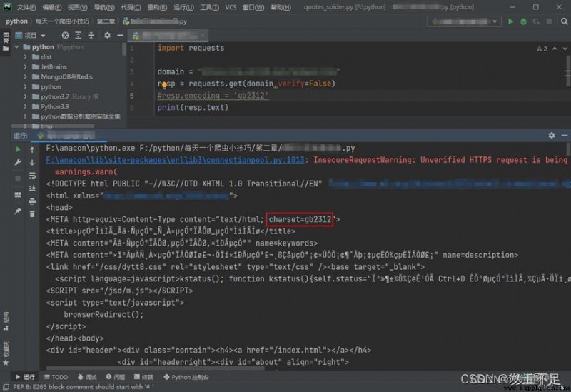
Task: Click the 第二章 breadcrumb
Action: point(106,21)
